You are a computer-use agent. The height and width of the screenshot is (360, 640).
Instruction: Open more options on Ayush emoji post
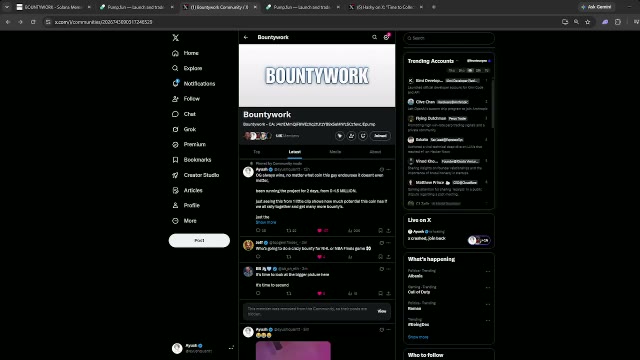pyautogui.click(x=389, y=329)
